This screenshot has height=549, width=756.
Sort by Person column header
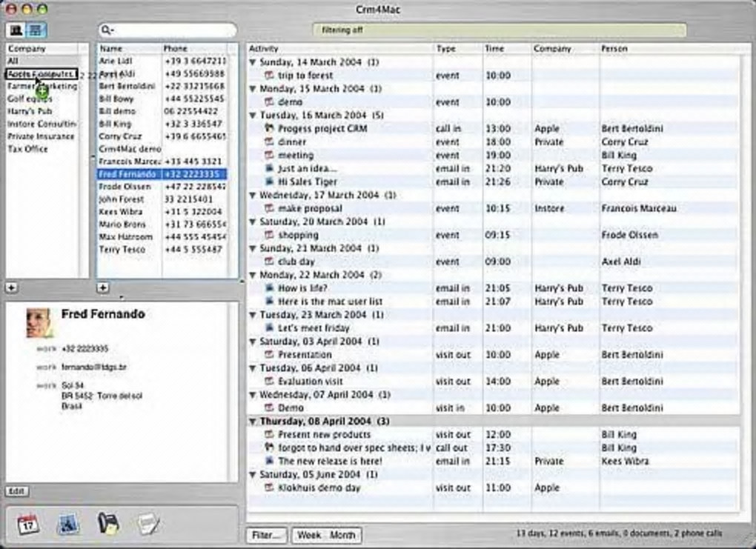pyautogui.click(x=669, y=49)
